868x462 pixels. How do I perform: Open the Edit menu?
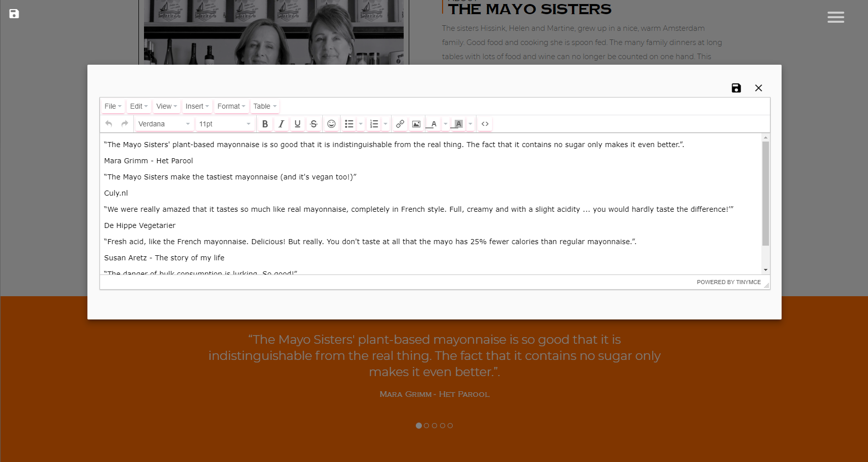click(139, 106)
